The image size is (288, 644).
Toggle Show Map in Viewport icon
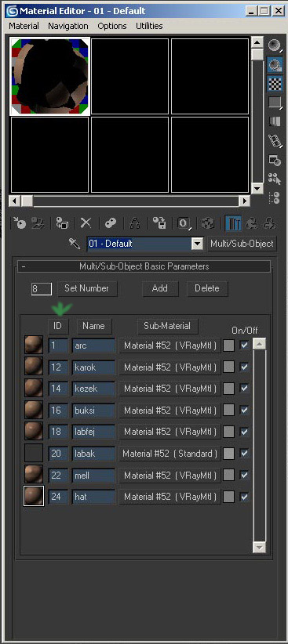pos(208,223)
